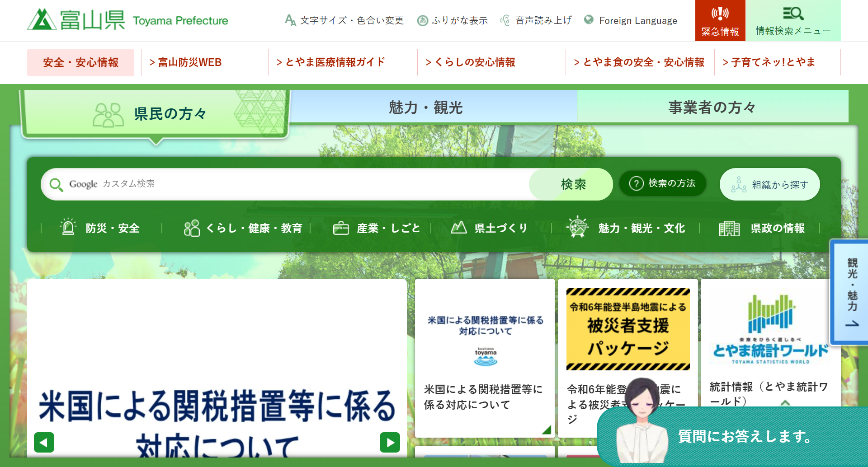This screenshot has width=868, height=467.
Task: Click the Toyama Prefecture logo
Action: pos(127,20)
